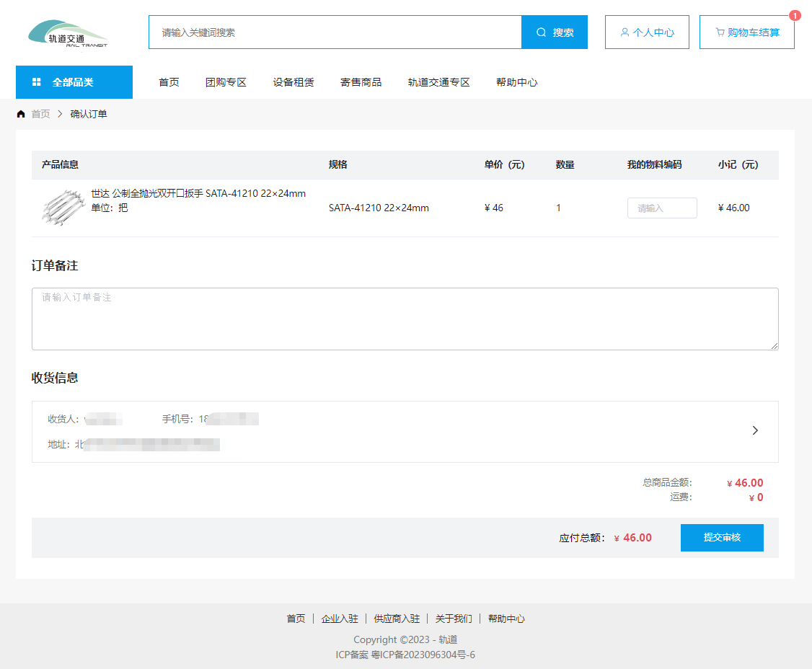Open 关于我们 footer link
812x669 pixels.
pyautogui.click(x=454, y=619)
